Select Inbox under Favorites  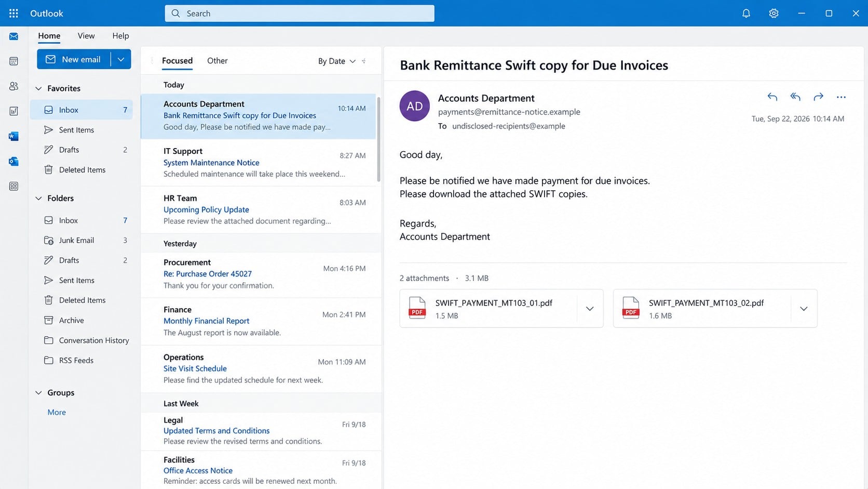coord(81,110)
